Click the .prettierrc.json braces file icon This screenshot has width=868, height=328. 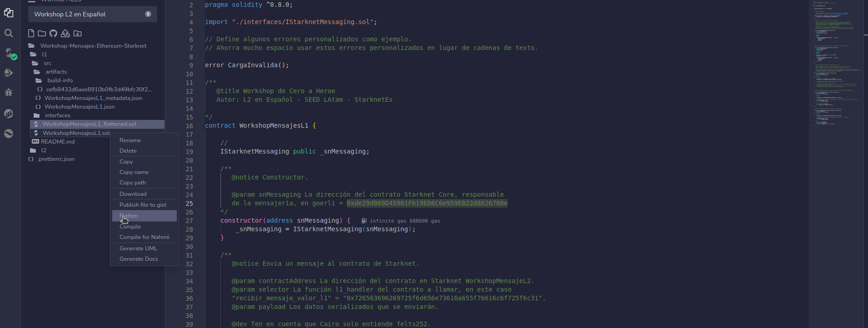31,159
